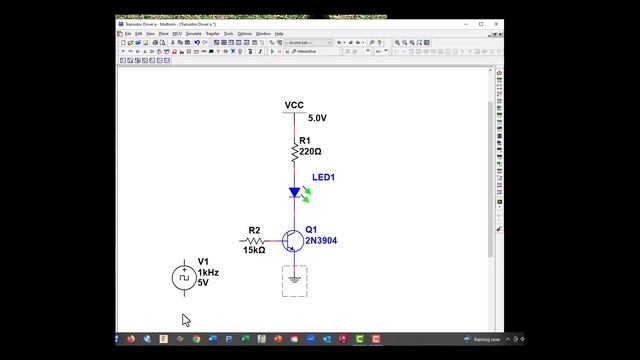Open the In-Use List dropdown
This screenshot has width=640, height=360.
[x=308, y=42]
